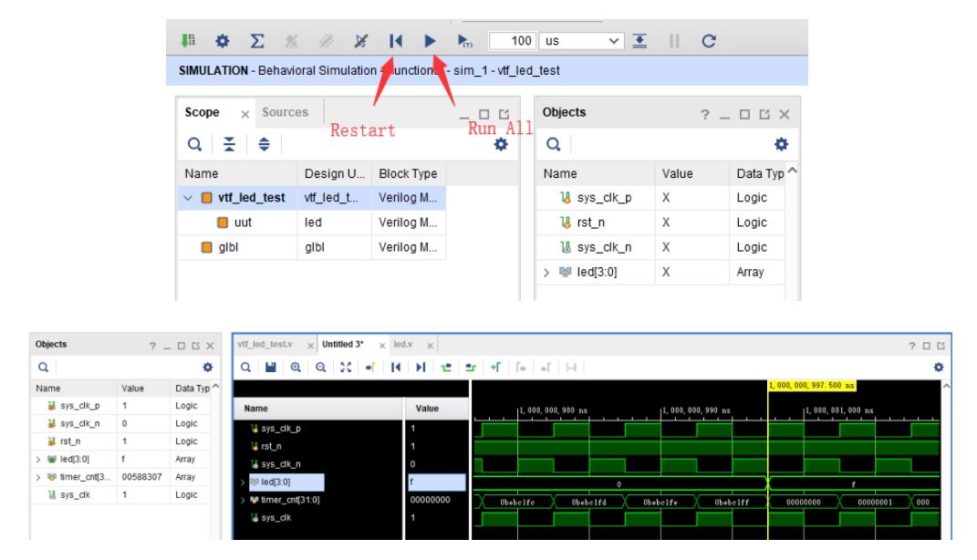Switch to vtf_led_test.v editor tab
Image resolution: width=977 pixels, height=560 pixels.
coord(265,344)
